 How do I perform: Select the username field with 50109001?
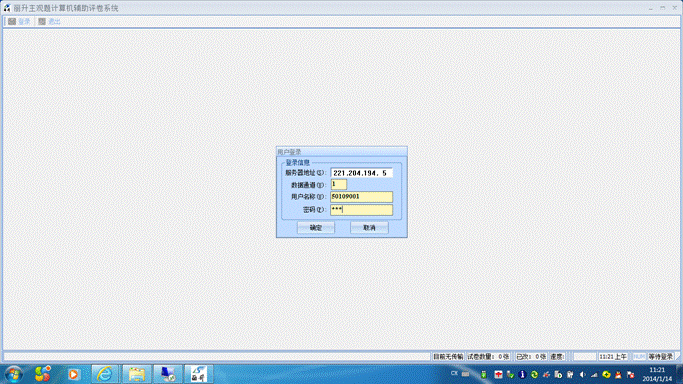click(361, 197)
